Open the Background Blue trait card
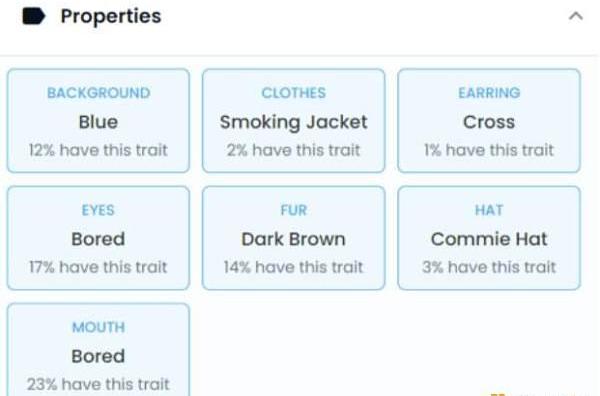This screenshot has width=600, height=396. tap(98, 121)
